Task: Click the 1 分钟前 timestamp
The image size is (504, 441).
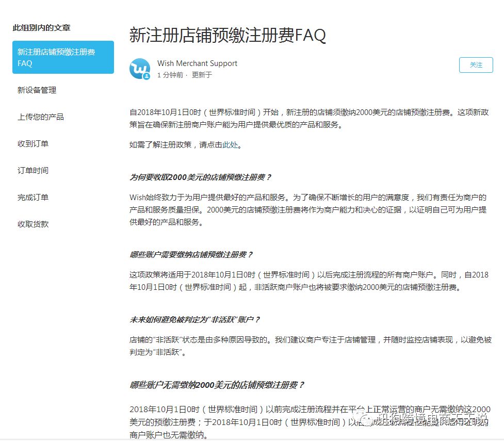Action: pos(170,75)
